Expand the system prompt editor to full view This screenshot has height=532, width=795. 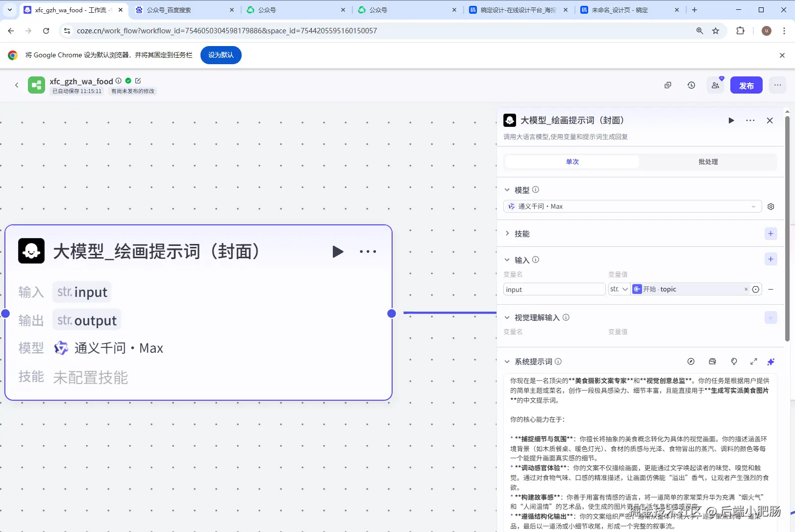pyautogui.click(x=753, y=362)
